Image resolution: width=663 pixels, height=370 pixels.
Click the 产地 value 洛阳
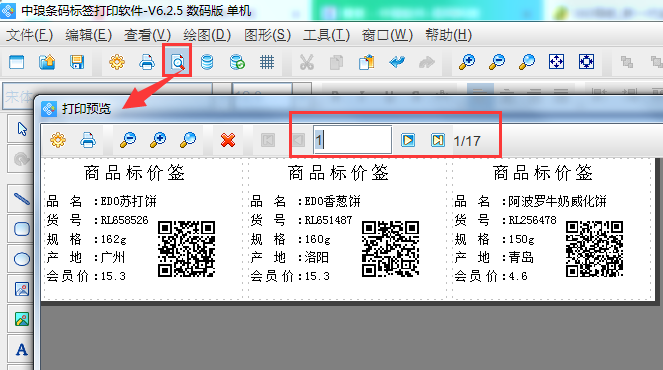click(x=316, y=257)
